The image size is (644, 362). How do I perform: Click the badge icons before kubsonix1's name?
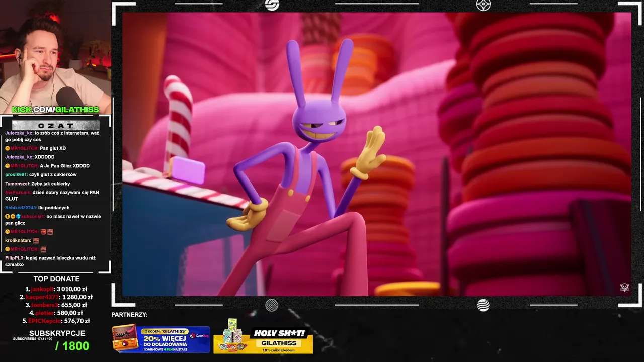pos(13,216)
